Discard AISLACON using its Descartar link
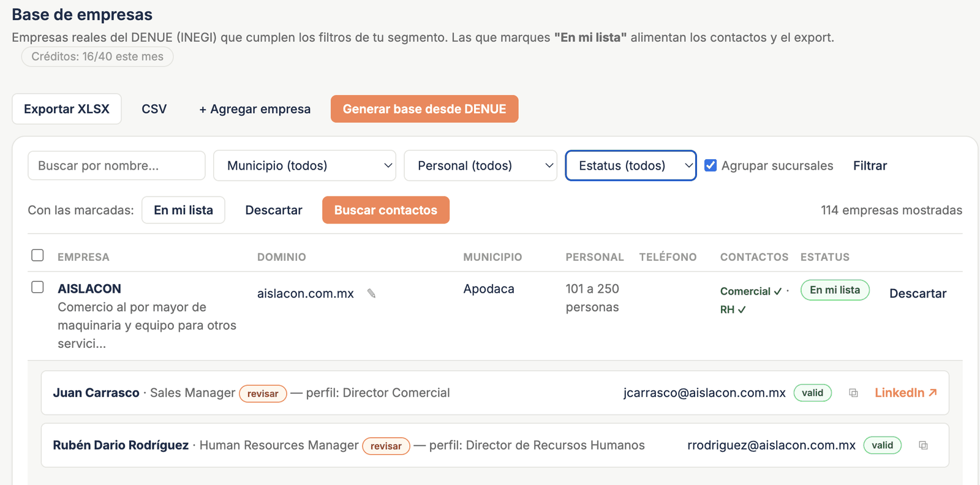The width and height of the screenshot is (980, 485). 918,293
